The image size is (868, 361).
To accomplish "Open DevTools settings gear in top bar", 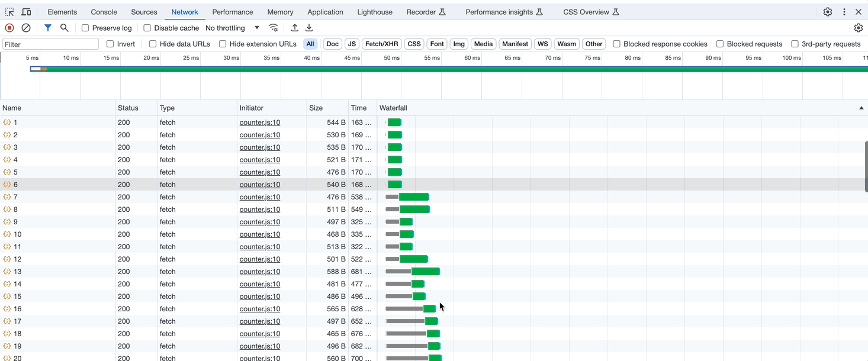I will (x=828, y=12).
